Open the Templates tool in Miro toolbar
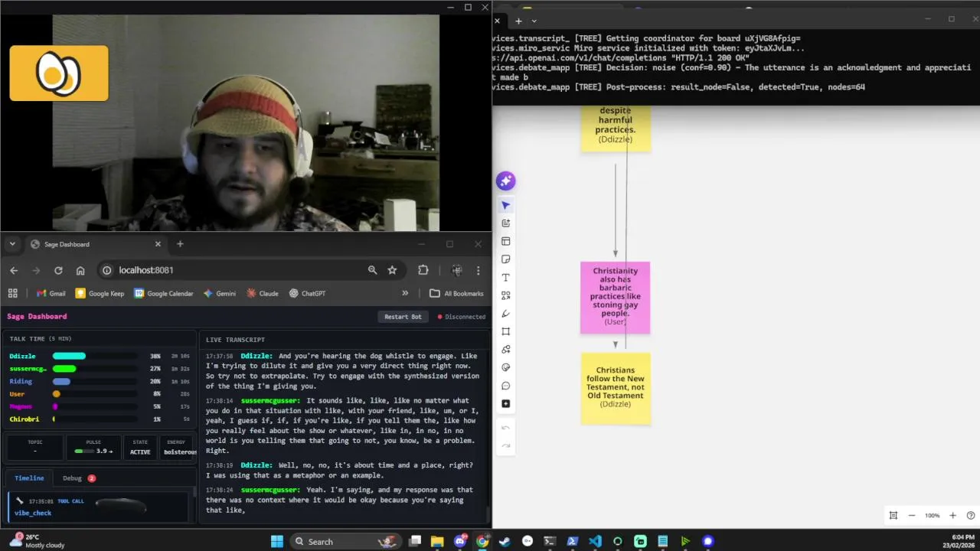This screenshot has width=980, height=551. click(x=505, y=241)
